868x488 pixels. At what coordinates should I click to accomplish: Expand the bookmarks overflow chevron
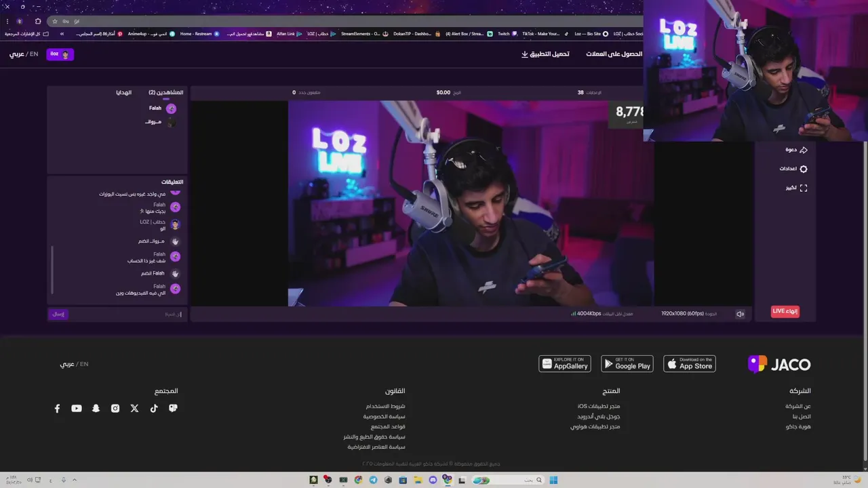pyautogui.click(x=62, y=34)
